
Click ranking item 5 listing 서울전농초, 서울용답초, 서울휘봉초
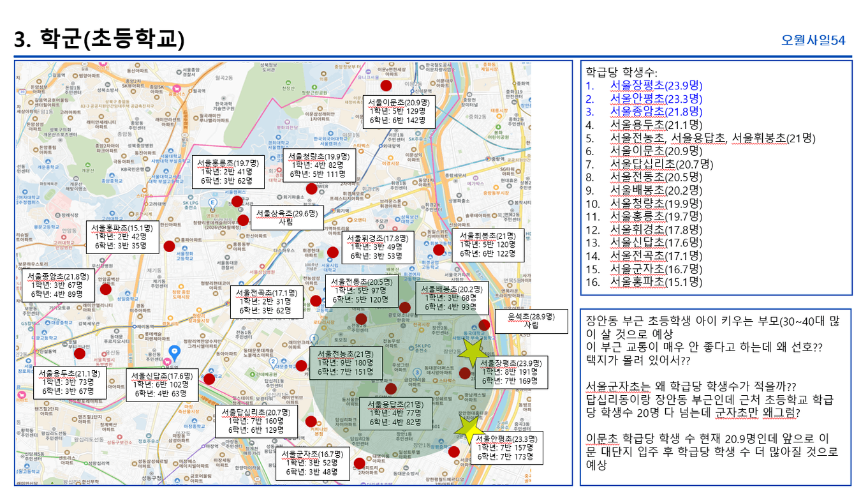[700, 137]
